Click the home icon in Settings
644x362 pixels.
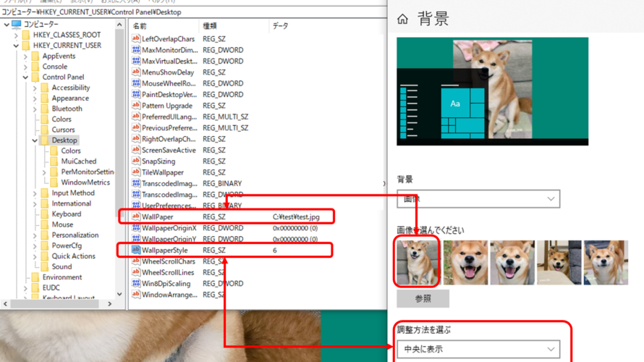(x=402, y=19)
